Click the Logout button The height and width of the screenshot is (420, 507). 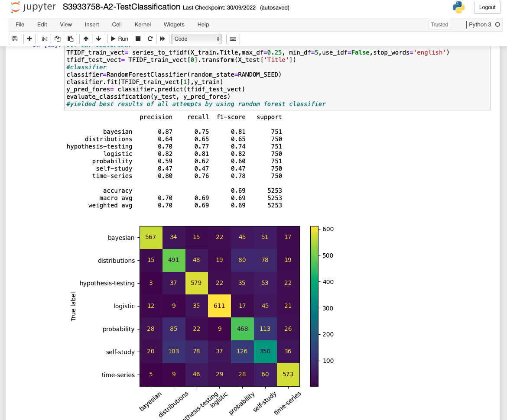(x=487, y=7)
